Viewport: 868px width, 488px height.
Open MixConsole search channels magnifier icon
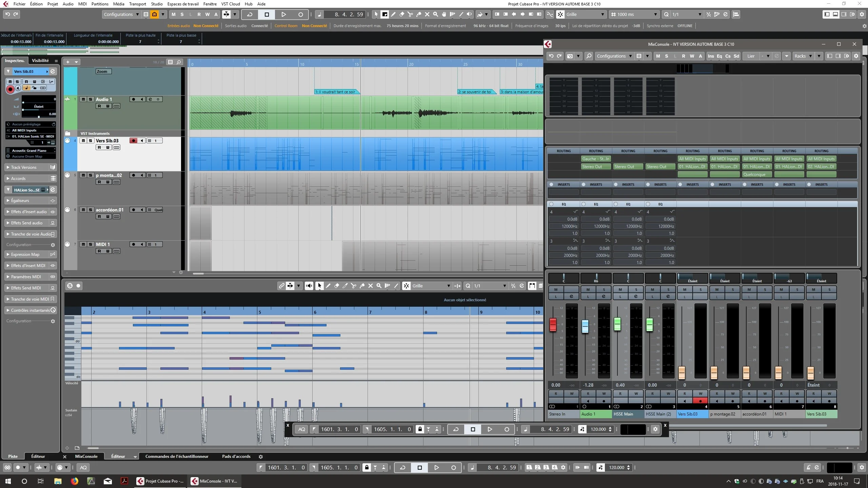click(x=589, y=56)
